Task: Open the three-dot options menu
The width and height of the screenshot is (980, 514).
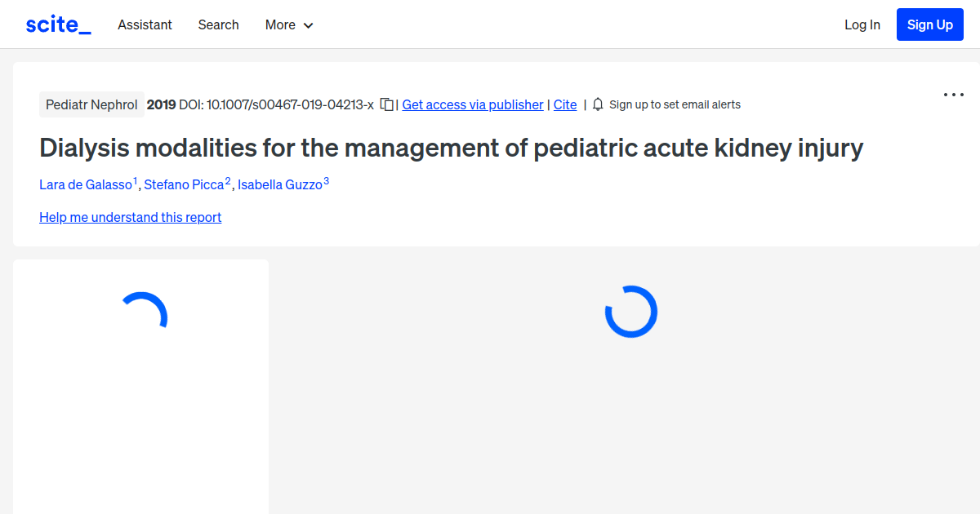Action: pos(953,95)
